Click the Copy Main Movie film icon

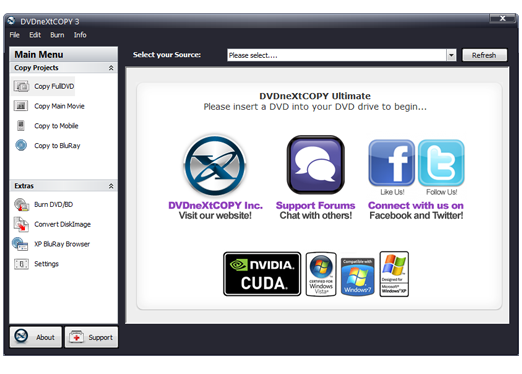pyautogui.click(x=21, y=106)
